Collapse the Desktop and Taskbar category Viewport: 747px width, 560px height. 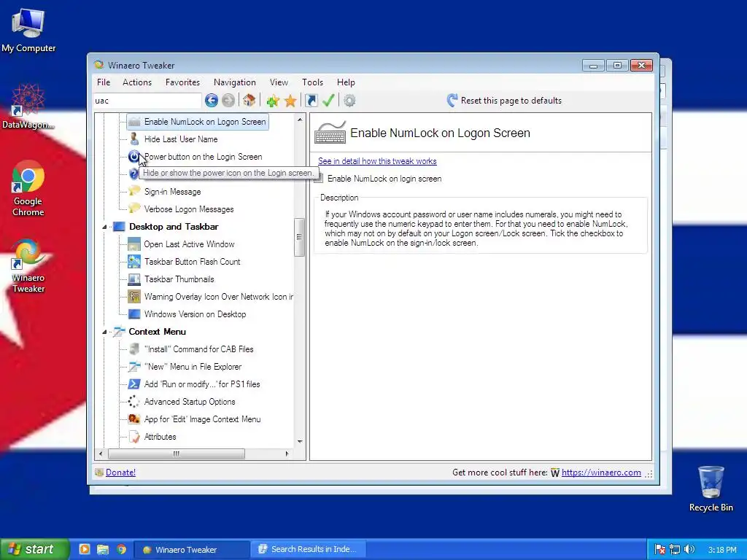coord(104,227)
